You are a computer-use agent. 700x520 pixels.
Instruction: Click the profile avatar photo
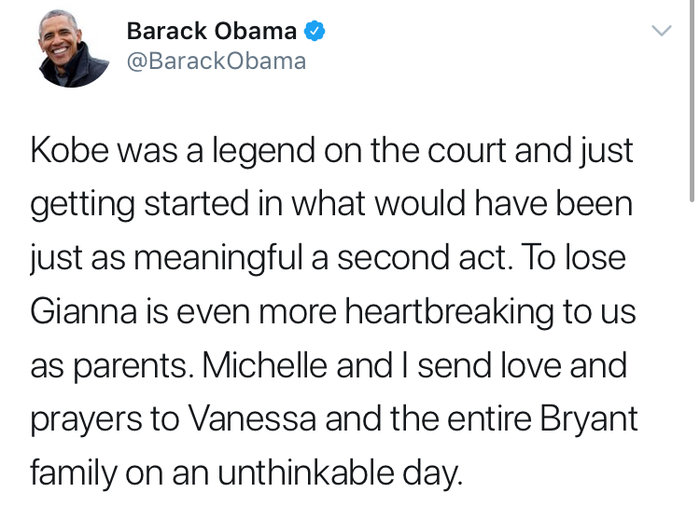tap(71, 47)
